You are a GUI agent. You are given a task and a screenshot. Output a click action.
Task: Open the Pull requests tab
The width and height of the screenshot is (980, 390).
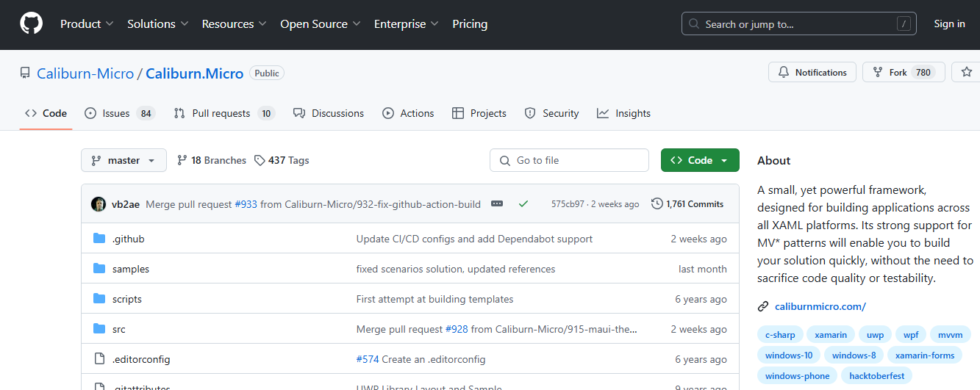224,113
